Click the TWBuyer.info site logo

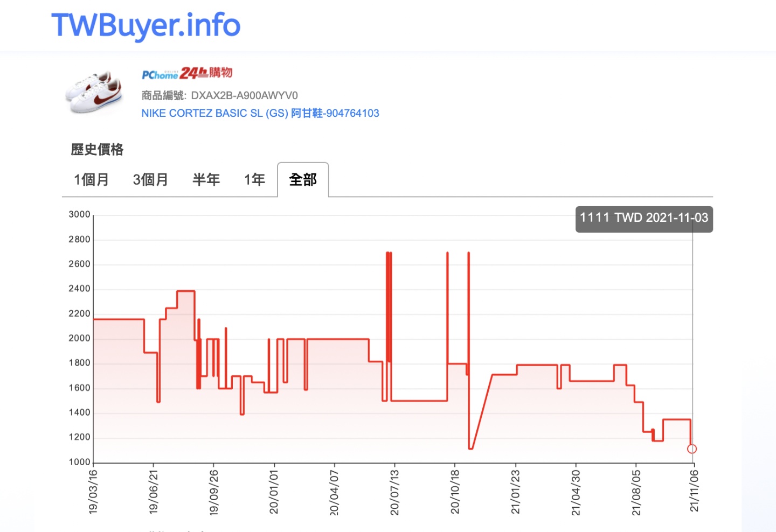(x=145, y=26)
